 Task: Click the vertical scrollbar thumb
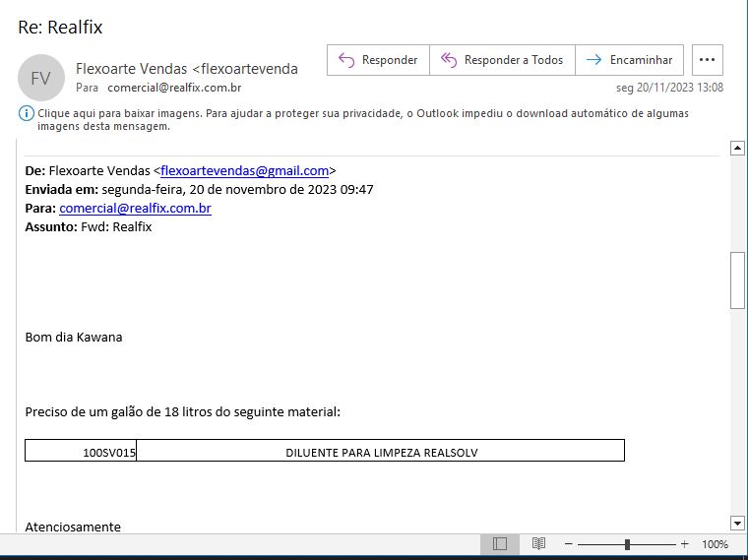[737, 280]
